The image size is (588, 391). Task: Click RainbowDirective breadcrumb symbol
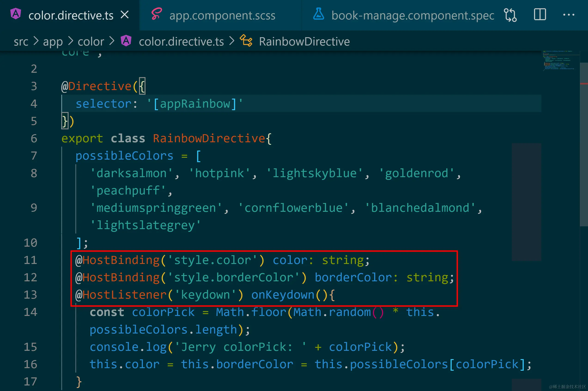[304, 42]
